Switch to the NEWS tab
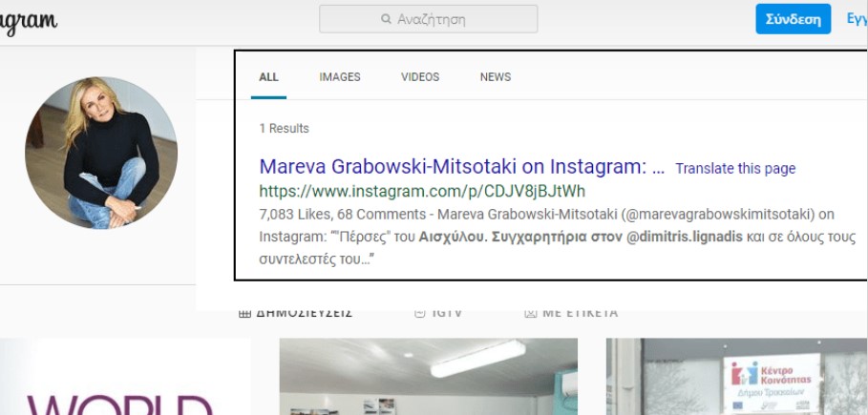Viewport: 868px width, 415px height. 496,77
